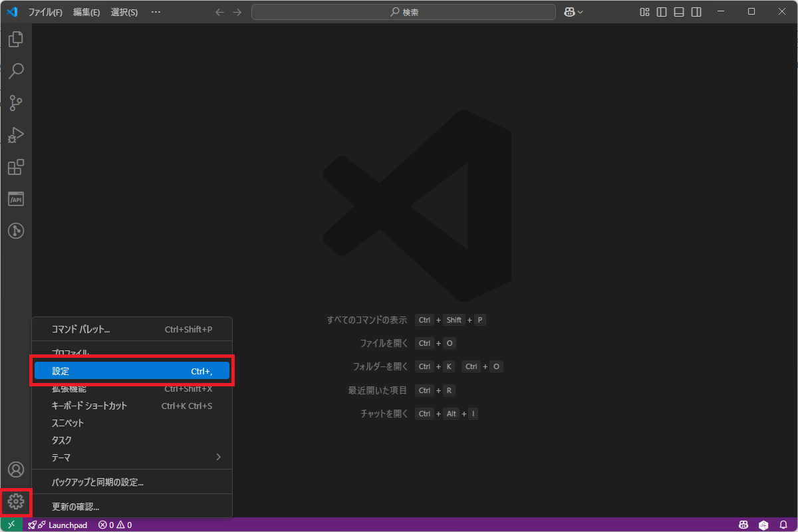Choose タスク in the menu
Screen dimensions: 798x532
tap(132, 440)
